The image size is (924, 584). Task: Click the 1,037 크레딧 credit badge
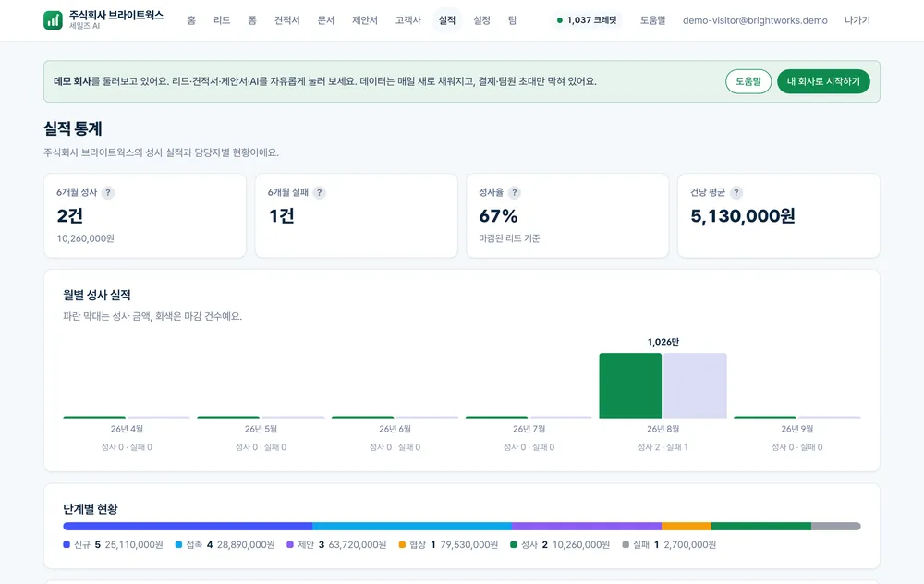pos(587,20)
